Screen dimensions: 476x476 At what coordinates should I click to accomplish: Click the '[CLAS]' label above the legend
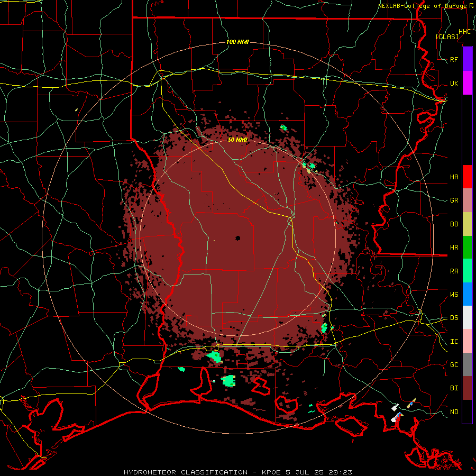pos(447,36)
